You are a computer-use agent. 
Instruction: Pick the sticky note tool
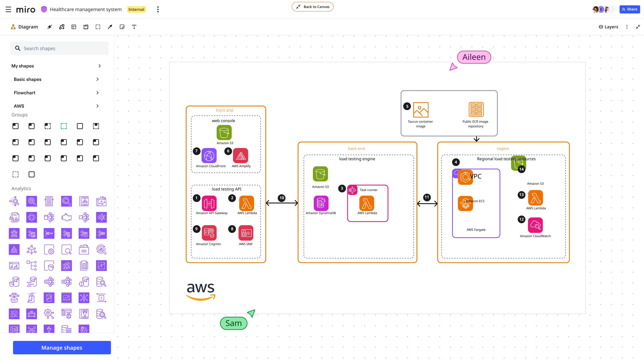(x=122, y=27)
